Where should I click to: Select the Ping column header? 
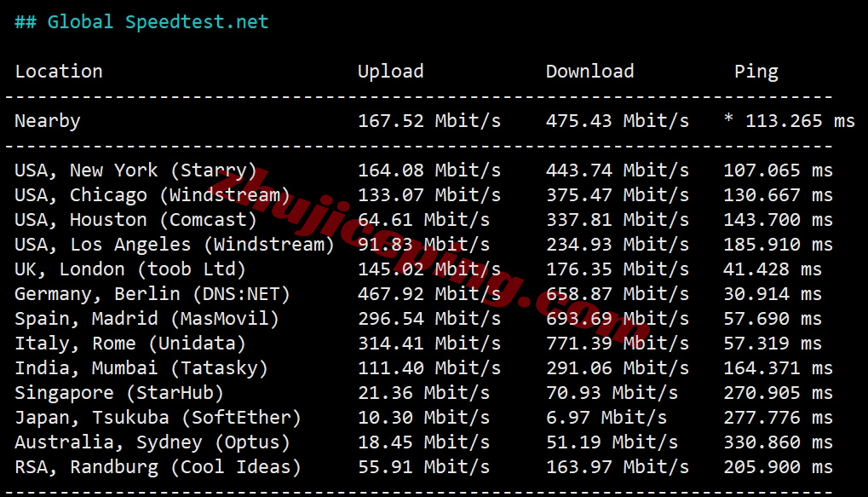(x=756, y=72)
